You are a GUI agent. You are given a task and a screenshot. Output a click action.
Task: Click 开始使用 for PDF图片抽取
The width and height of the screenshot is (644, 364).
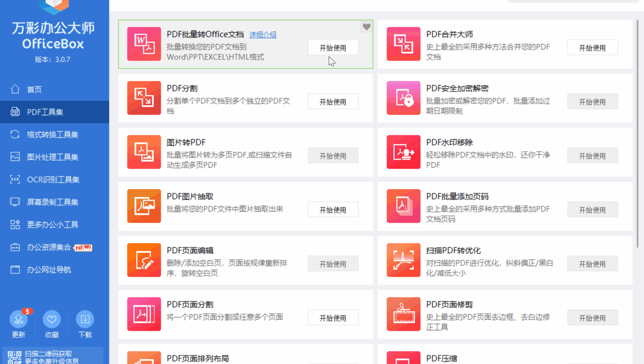[x=333, y=210]
